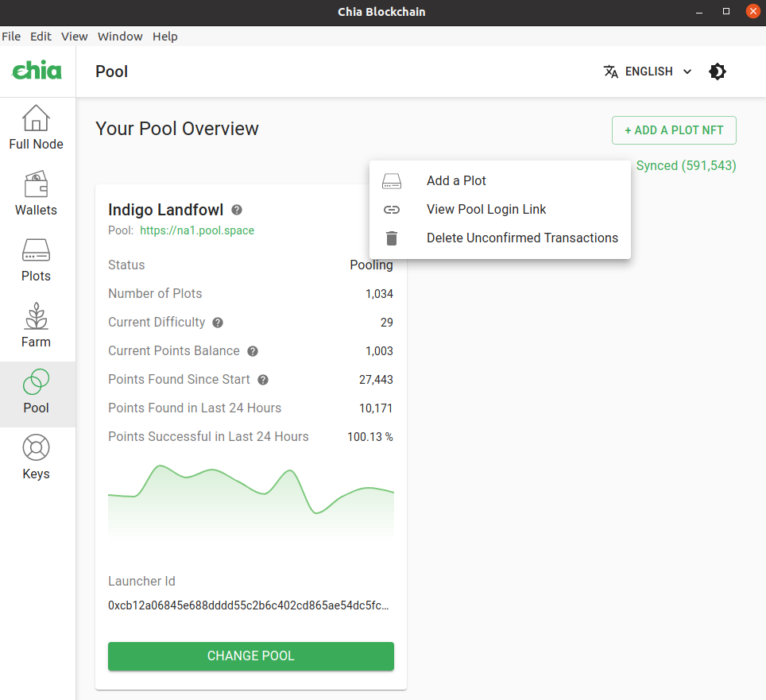Viewport: 766px width, 700px height.
Task: Click the Indigo Landfowl title
Action: [165, 210]
